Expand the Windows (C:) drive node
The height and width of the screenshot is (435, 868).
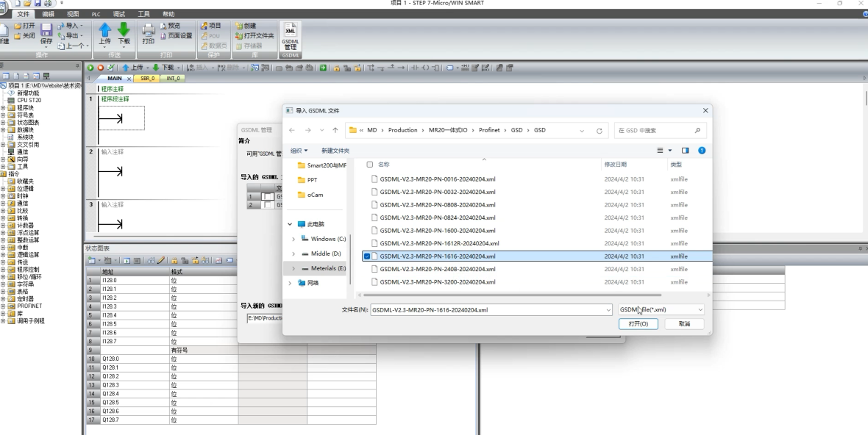click(294, 239)
